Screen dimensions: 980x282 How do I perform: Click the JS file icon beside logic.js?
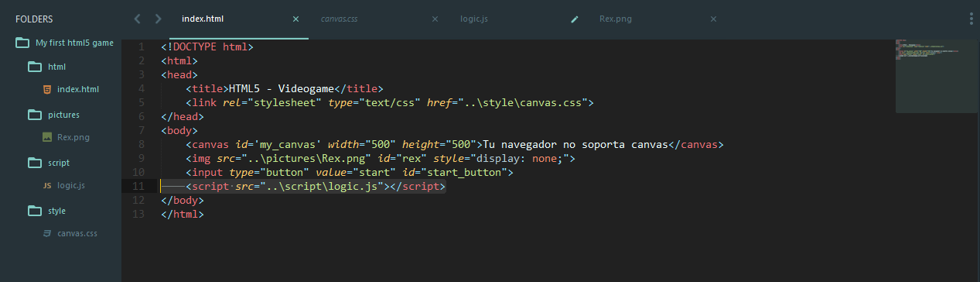(47, 186)
